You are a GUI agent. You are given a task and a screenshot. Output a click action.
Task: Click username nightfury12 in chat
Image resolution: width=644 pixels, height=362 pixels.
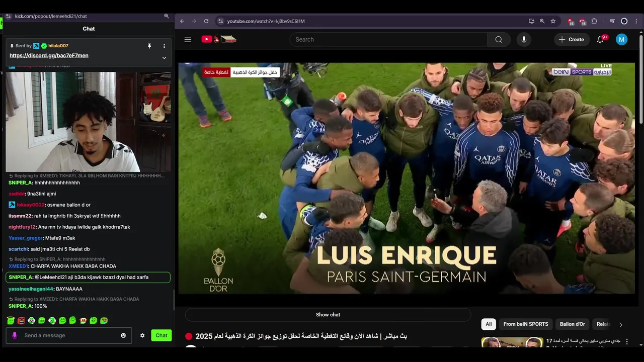[22, 227]
